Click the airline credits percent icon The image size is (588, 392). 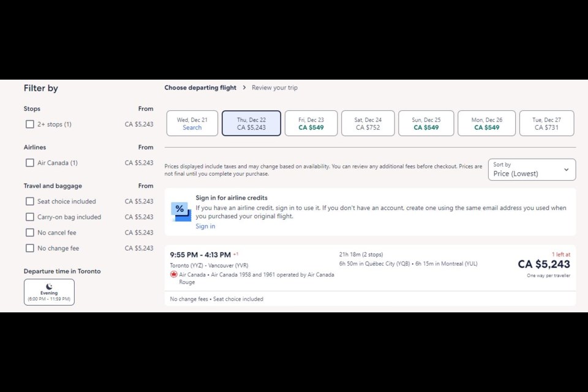(x=181, y=212)
